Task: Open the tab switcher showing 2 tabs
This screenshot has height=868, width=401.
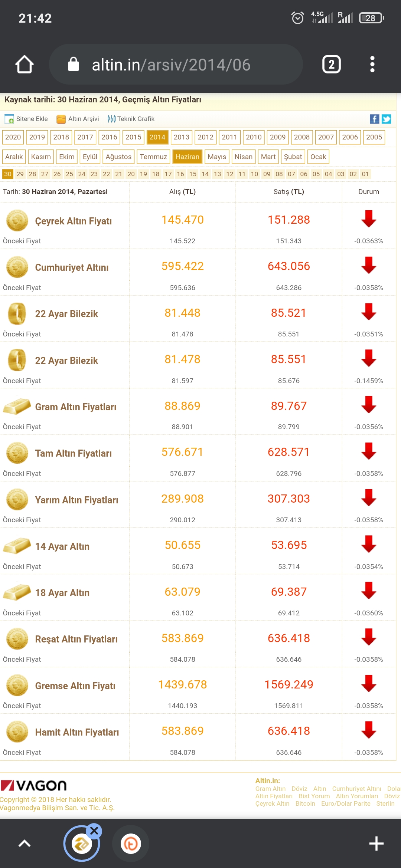Action: point(331,65)
